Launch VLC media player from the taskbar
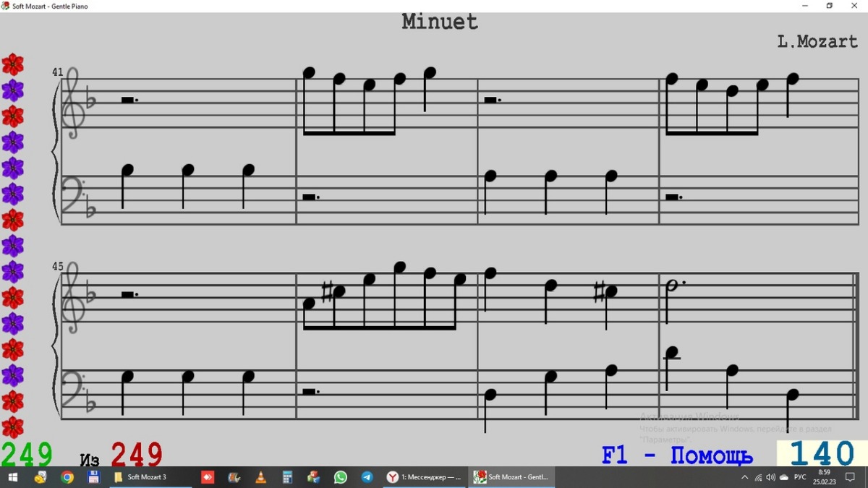The width and height of the screenshot is (868, 488). tap(261, 477)
